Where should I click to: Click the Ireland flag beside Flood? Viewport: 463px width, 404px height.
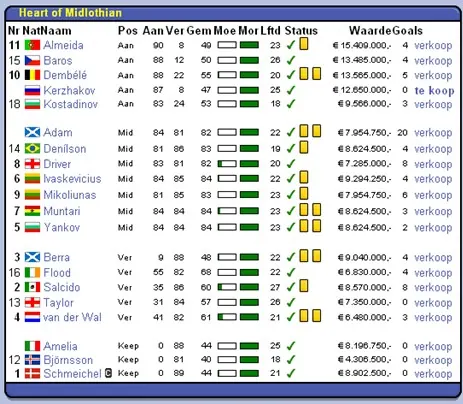pyautogui.click(x=32, y=273)
